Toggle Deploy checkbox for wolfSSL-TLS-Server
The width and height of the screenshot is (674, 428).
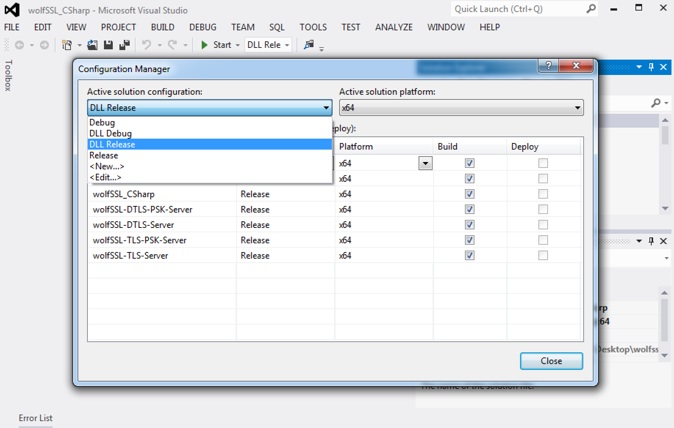point(543,255)
